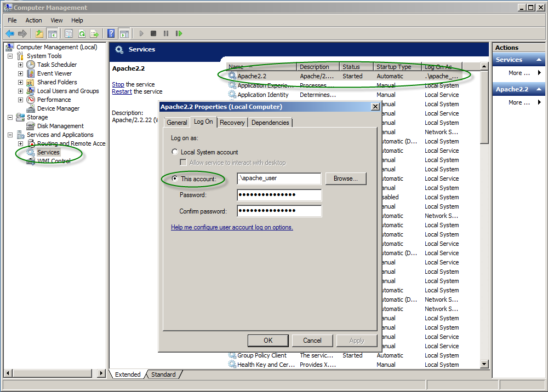Click the Start Service play icon

pos(141,33)
